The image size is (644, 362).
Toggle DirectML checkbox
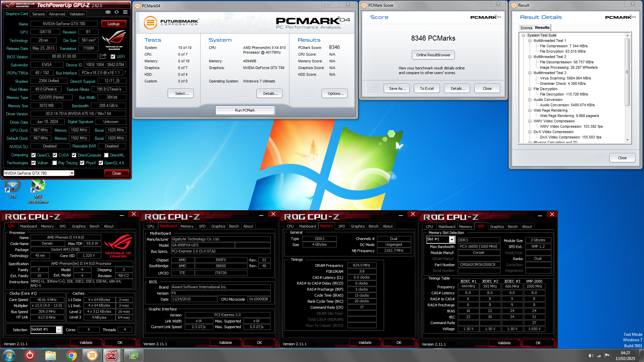click(106, 155)
